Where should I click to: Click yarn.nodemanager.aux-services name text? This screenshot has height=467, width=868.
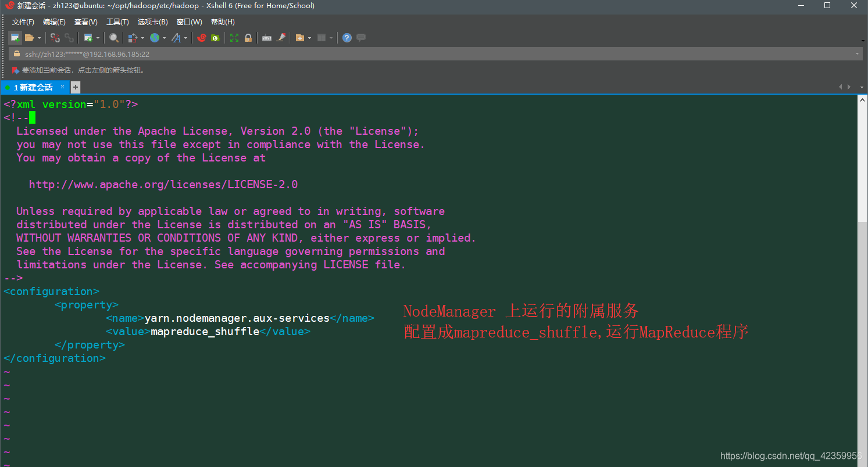(237, 318)
